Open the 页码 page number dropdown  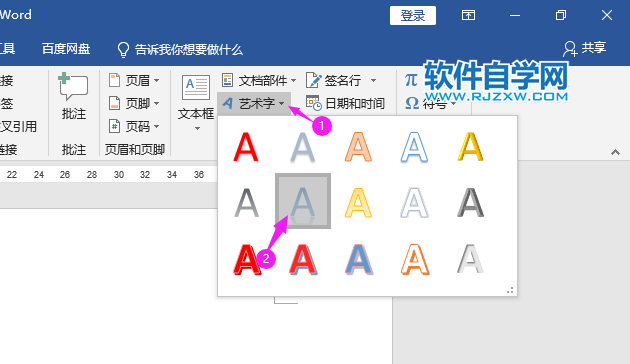coord(134,127)
